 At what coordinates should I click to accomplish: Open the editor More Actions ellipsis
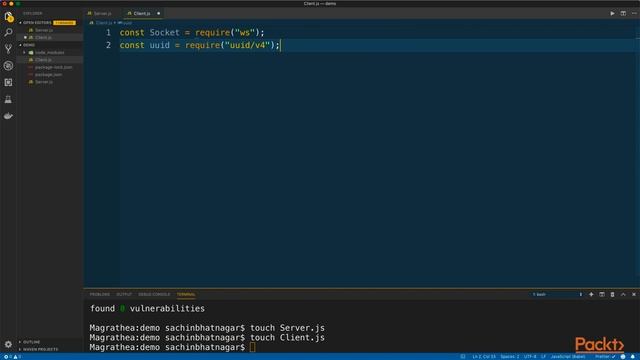click(x=634, y=13)
